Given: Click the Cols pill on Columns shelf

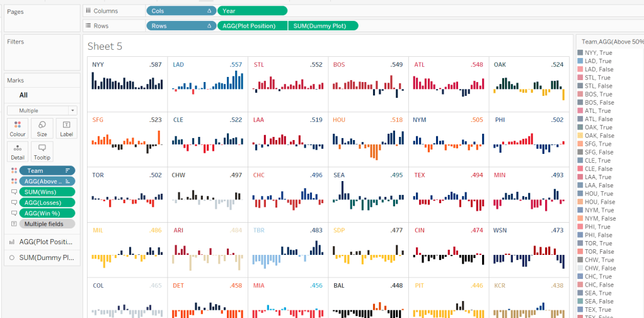Looking at the screenshot, I should [x=181, y=11].
